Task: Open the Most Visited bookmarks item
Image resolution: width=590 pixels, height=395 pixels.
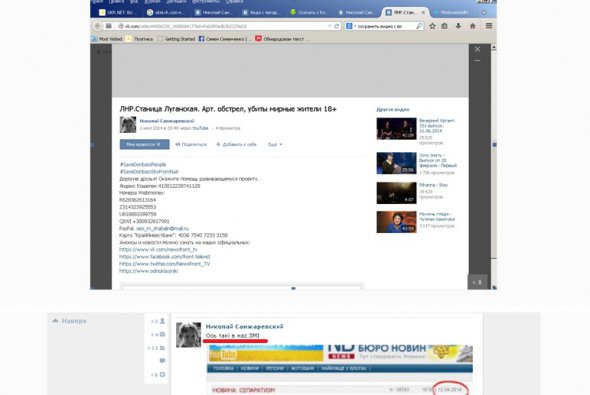Action: (107, 39)
